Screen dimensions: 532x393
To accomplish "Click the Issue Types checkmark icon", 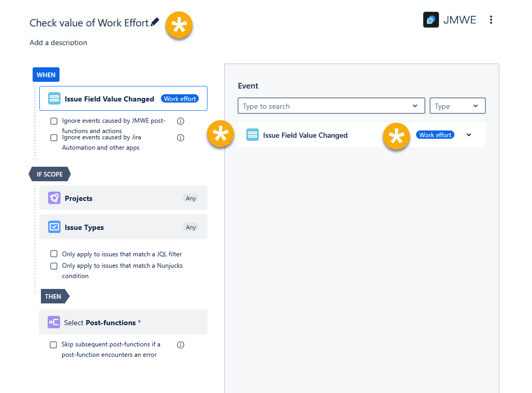I will (x=54, y=227).
